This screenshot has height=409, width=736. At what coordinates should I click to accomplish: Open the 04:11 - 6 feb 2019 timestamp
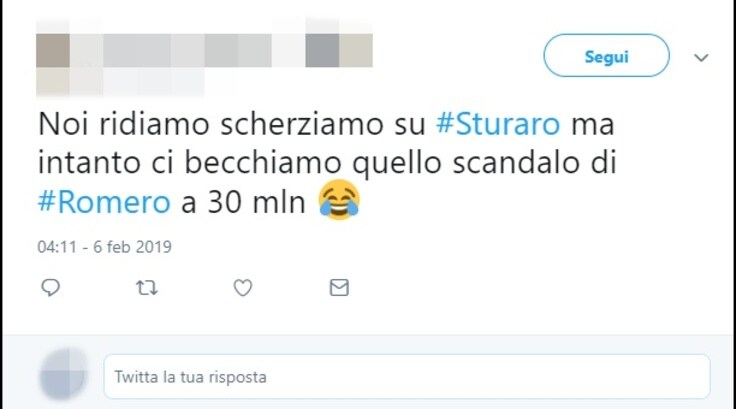[104, 247]
